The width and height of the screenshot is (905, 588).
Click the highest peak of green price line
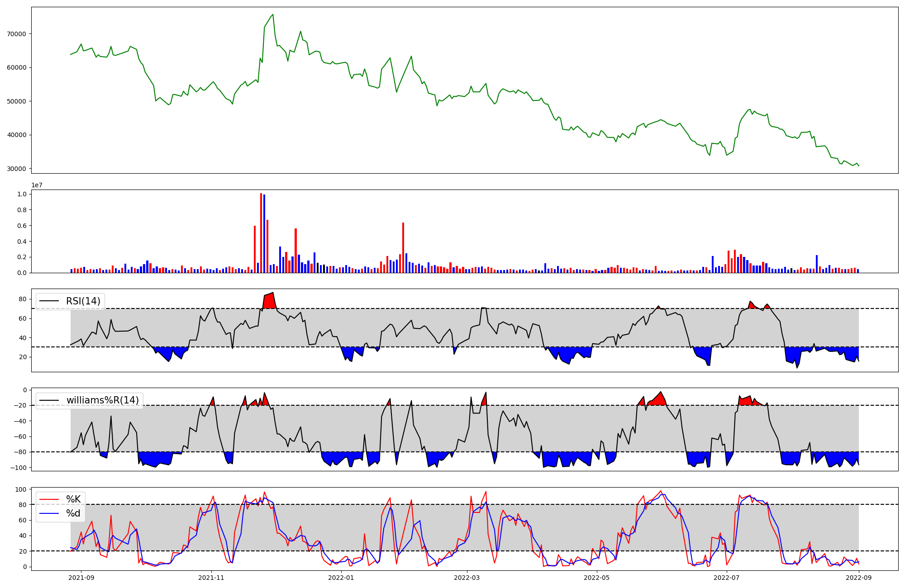point(273,14)
